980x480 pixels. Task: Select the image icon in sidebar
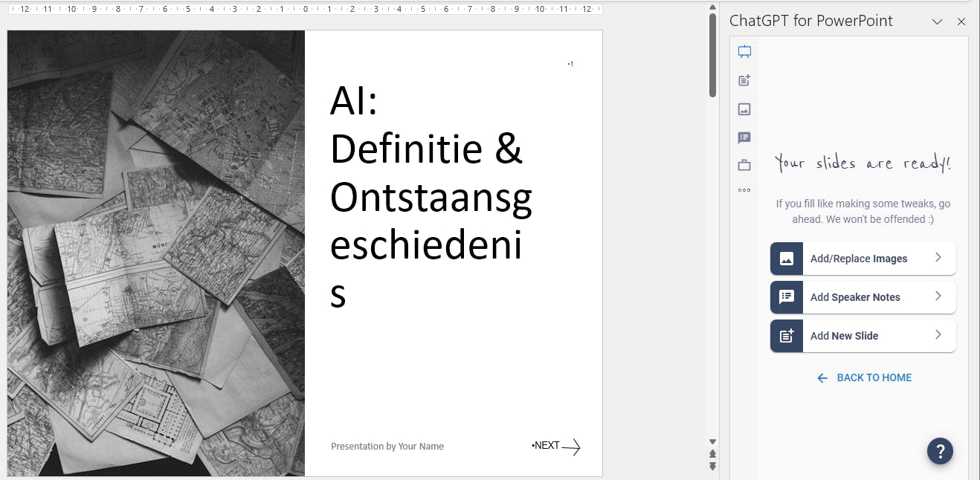[744, 109]
